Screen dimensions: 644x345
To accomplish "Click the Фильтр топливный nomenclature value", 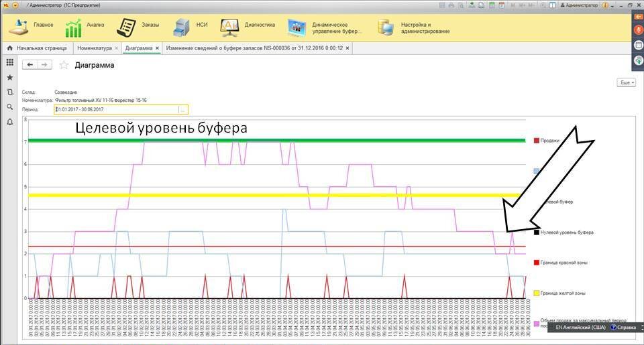I will [x=101, y=100].
